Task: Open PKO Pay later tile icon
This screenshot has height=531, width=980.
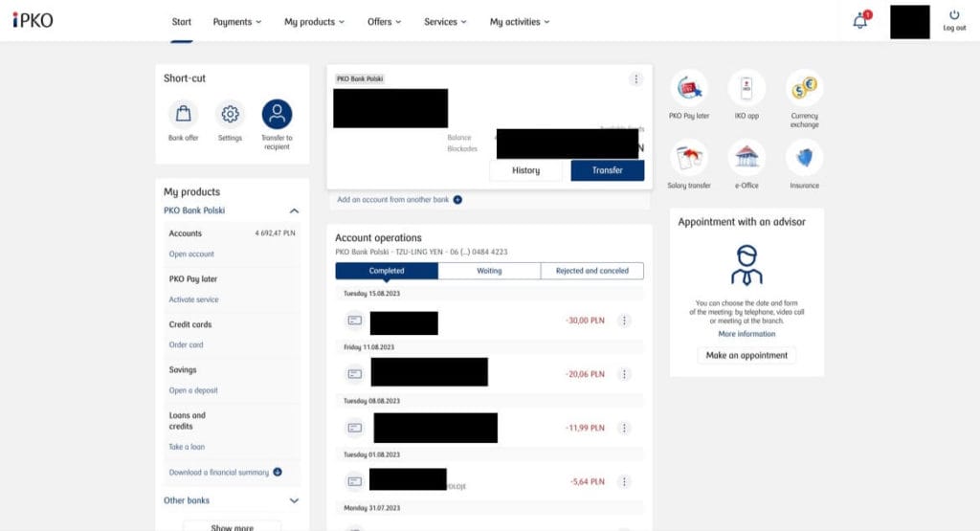Action: tap(689, 88)
